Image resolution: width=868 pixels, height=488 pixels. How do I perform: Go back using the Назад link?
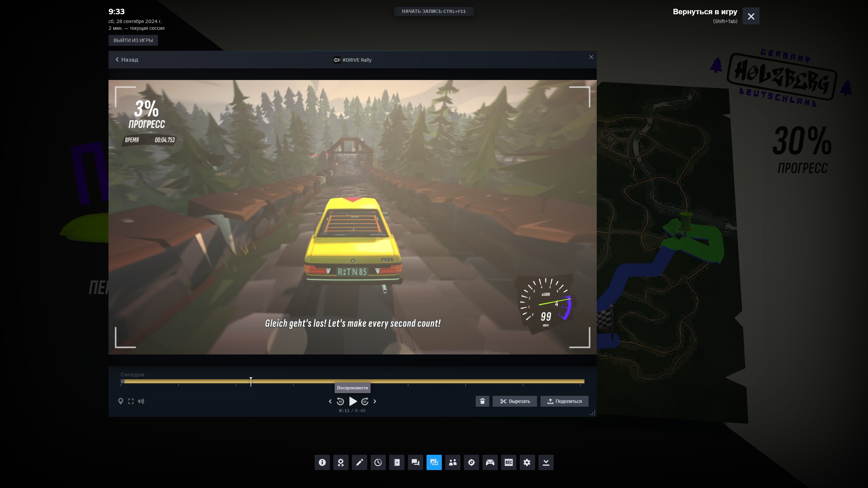pos(127,60)
